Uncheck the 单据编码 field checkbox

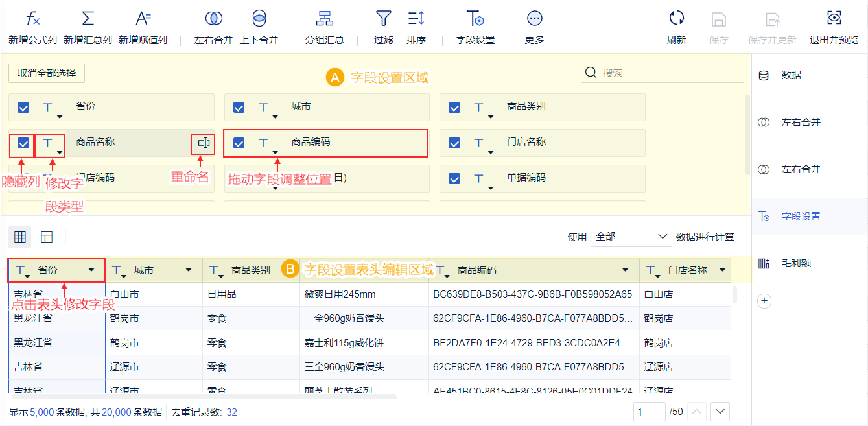point(454,179)
